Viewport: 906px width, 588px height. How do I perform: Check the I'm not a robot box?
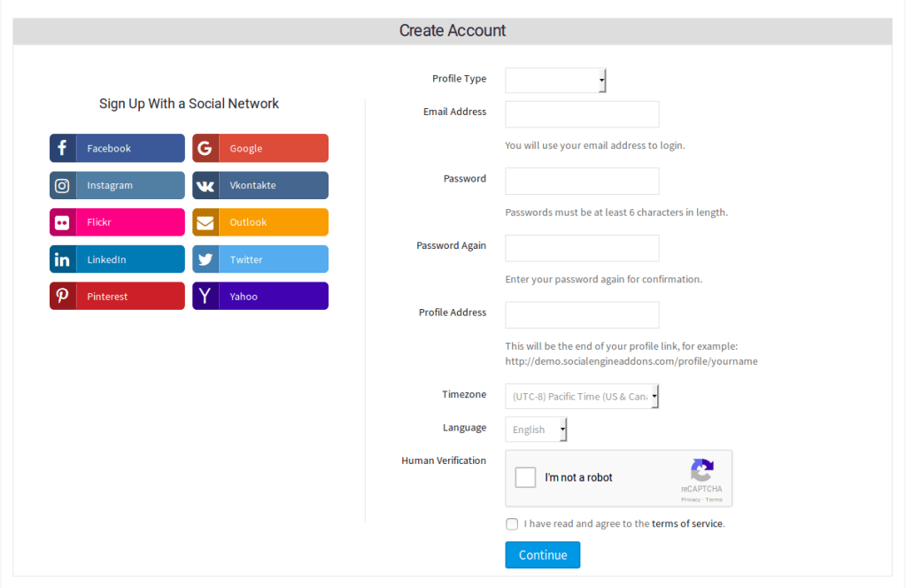[x=526, y=478]
